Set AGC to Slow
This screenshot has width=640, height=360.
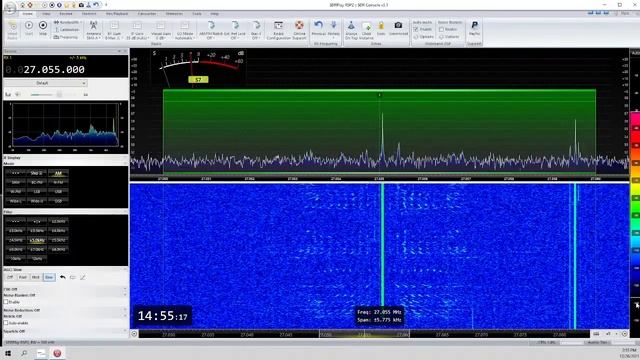pos(49,277)
